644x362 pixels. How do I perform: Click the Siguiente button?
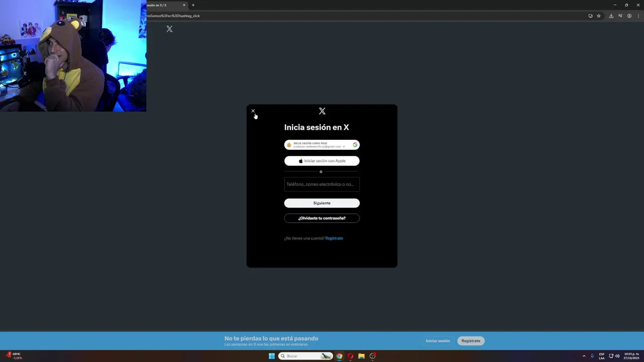tap(322, 203)
